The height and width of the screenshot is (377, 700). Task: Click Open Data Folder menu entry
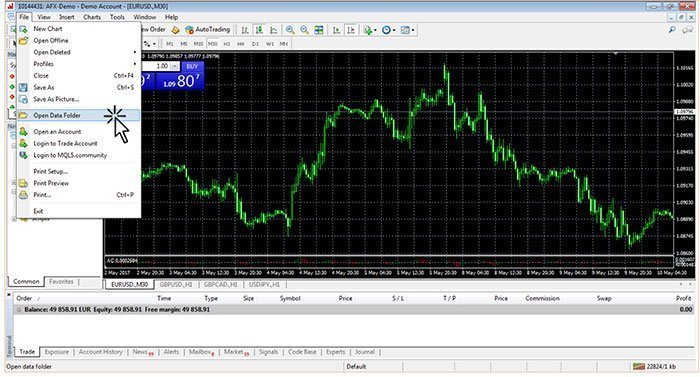(79, 115)
